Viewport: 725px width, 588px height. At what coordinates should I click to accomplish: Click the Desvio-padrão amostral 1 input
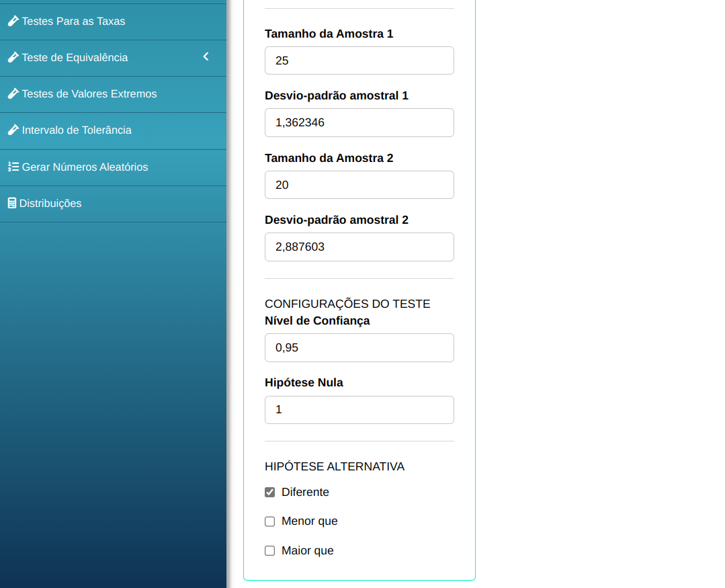coord(359,123)
